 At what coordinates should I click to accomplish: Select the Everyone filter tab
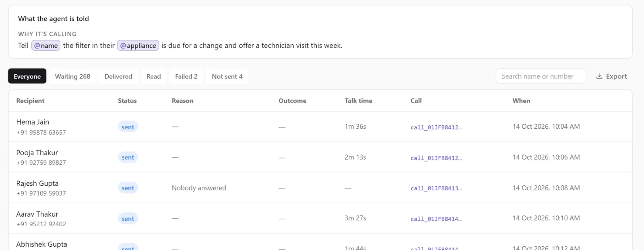point(27,76)
